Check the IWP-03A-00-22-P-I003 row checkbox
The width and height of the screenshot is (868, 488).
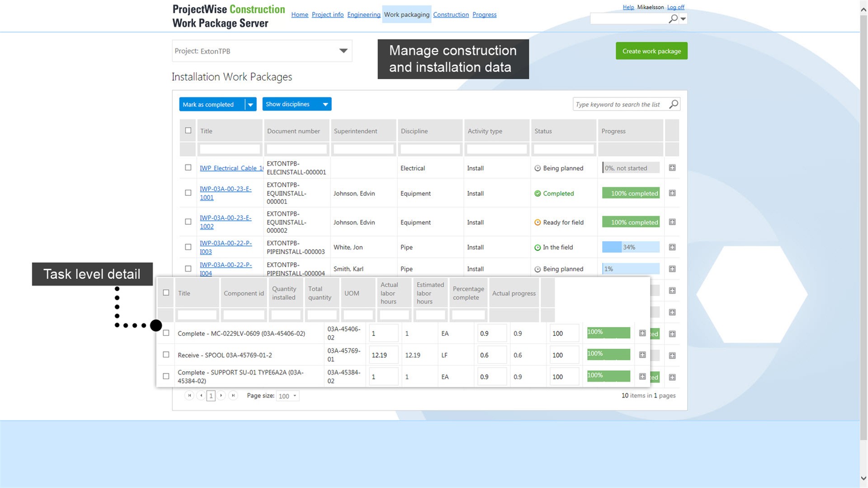coord(188,247)
